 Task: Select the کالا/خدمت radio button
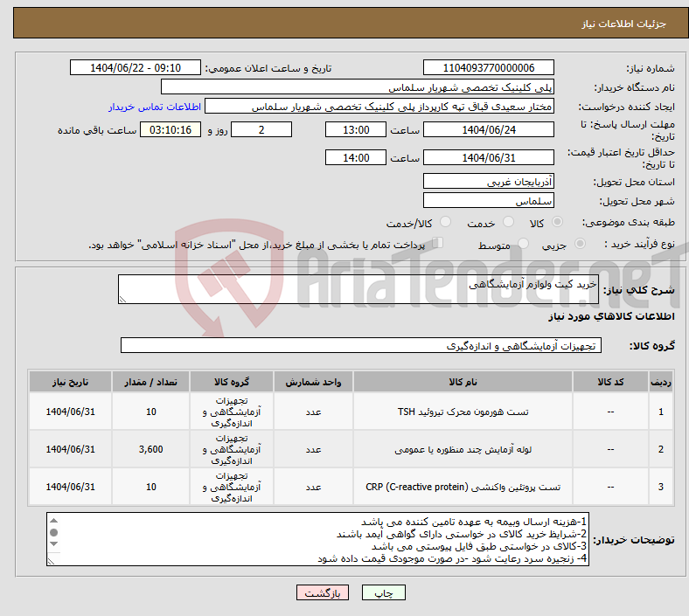tap(446, 222)
